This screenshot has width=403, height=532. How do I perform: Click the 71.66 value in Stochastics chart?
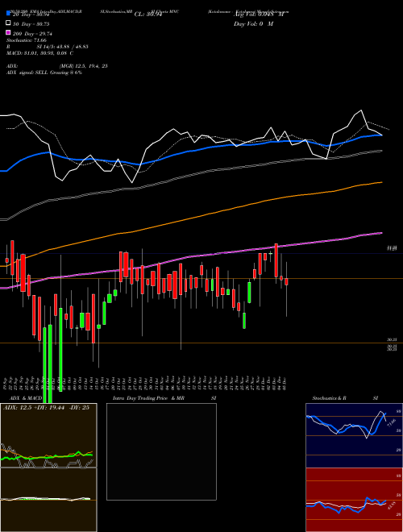click(393, 423)
